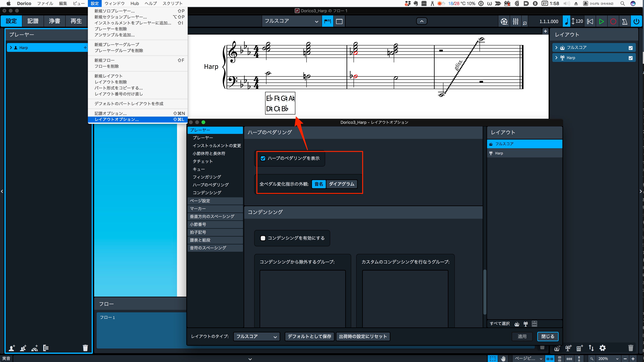Select the marquee selection tool

[493, 359]
